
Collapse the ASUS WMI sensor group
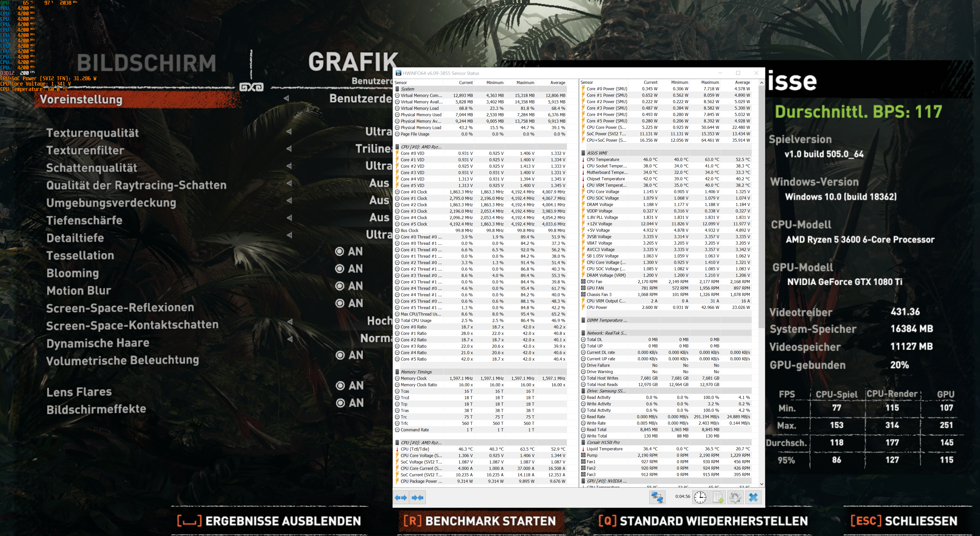597,153
